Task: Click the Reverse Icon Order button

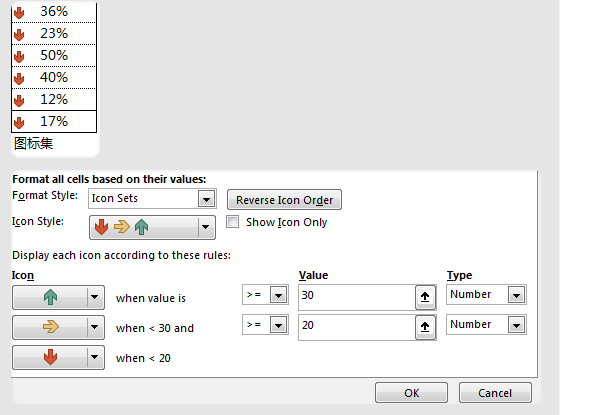Action: 284,200
